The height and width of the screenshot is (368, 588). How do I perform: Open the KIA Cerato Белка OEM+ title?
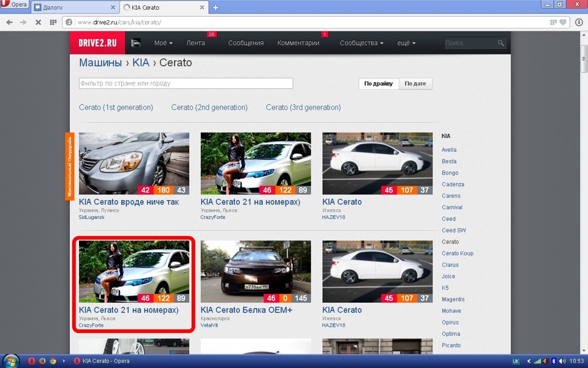click(246, 310)
